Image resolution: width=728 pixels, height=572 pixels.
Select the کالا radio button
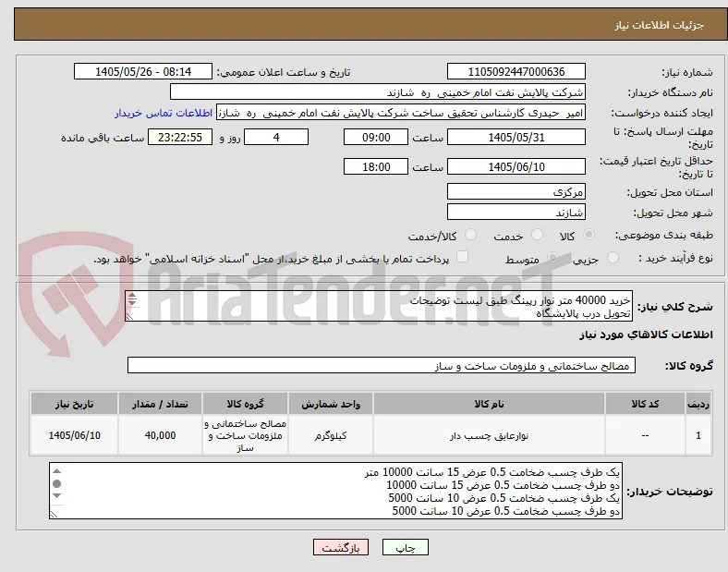pyautogui.click(x=588, y=235)
